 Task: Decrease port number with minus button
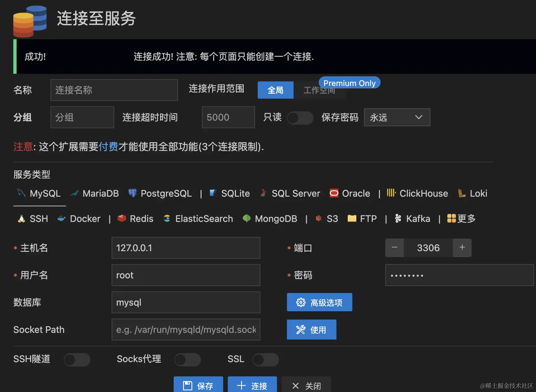click(x=395, y=247)
